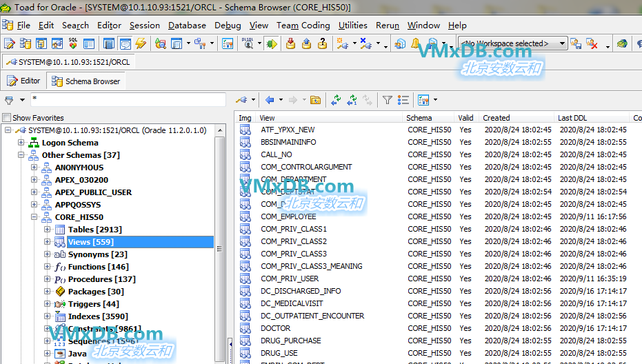
Task: Click the bulleted list view icon
Action: [x=403, y=100]
